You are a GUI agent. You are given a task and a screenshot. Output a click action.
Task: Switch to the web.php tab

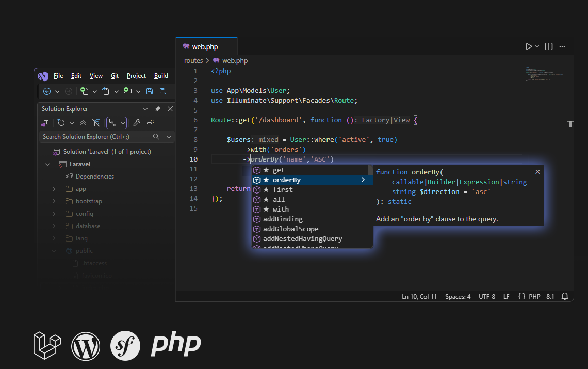204,46
